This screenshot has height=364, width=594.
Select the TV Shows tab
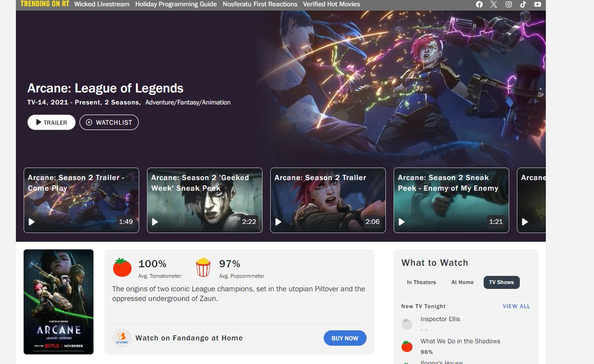click(501, 282)
